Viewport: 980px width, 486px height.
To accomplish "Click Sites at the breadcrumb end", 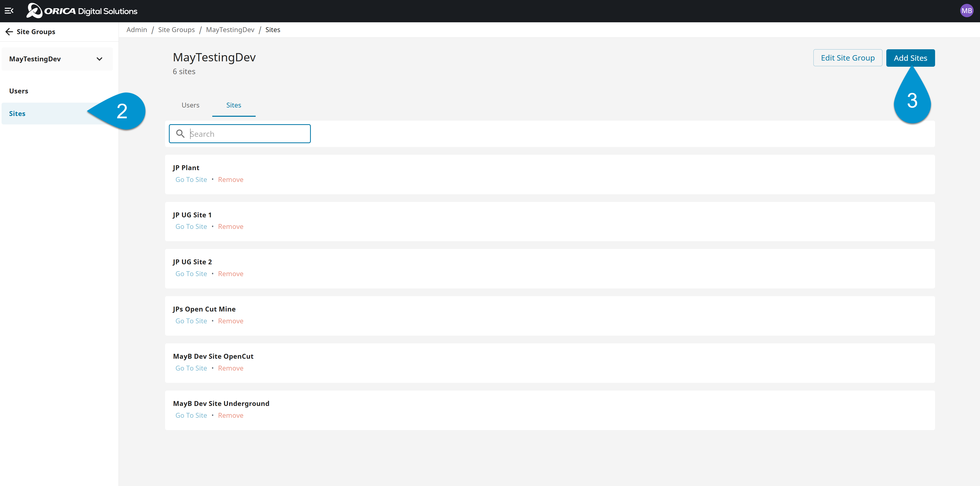I will (273, 30).
